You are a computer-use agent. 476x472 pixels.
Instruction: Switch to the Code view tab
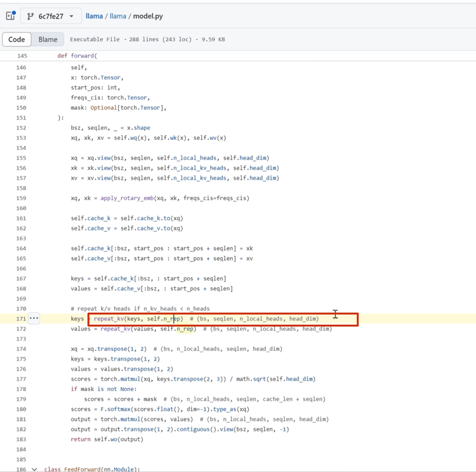[x=17, y=39]
